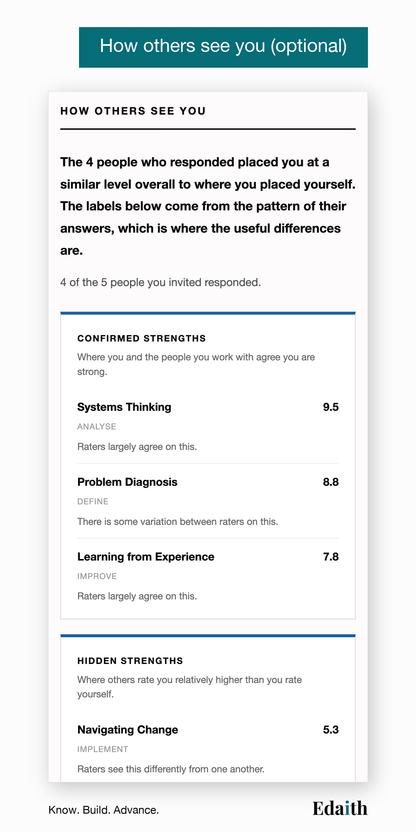Click the Hidden Strengths section heading
This screenshot has width=416, height=832.
(130, 661)
